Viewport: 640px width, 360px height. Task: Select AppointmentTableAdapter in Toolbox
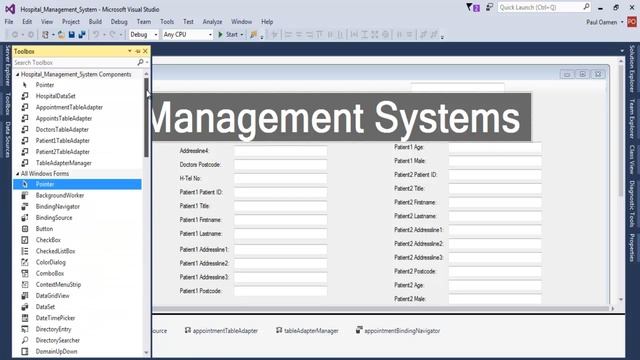tap(69, 107)
